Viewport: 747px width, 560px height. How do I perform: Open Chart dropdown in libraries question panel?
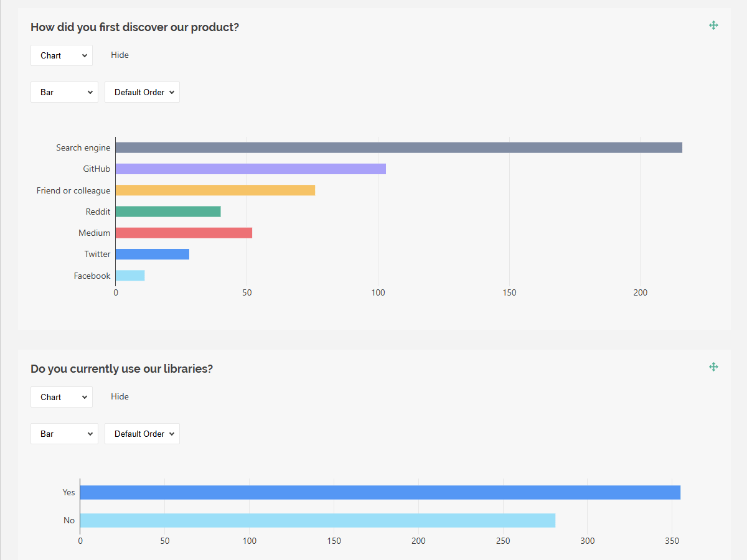coord(62,397)
